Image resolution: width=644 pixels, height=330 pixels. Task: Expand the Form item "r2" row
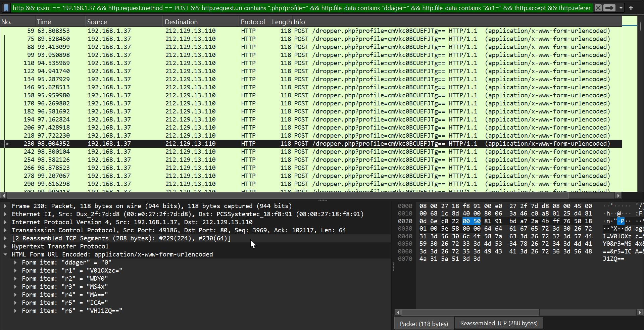pyautogui.click(x=15, y=279)
